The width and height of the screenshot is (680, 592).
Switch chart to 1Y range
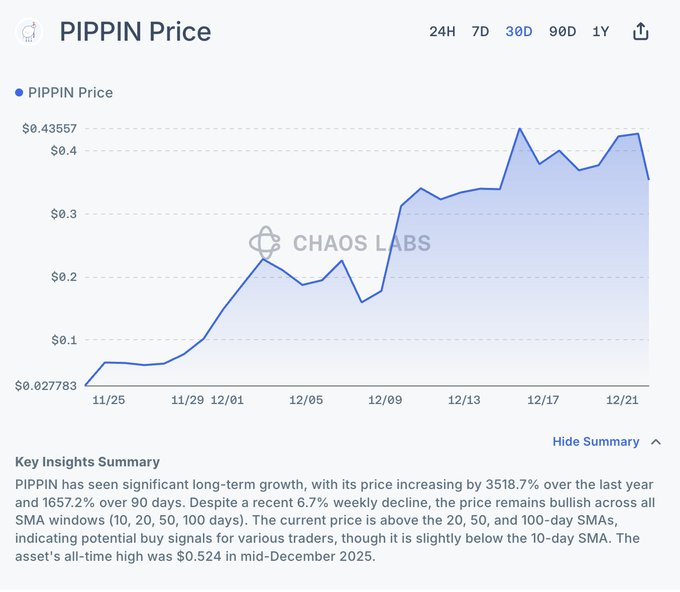(x=600, y=31)
